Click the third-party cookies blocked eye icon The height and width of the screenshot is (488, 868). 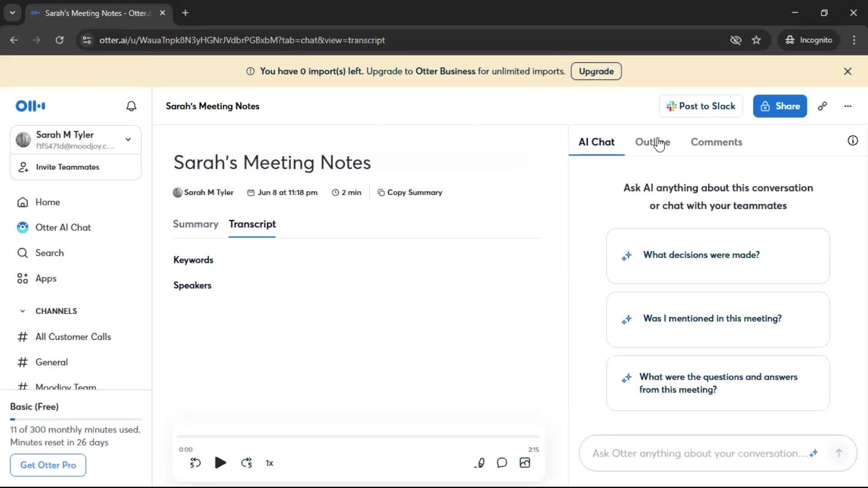pyautogui.click(x=736, y=40)
